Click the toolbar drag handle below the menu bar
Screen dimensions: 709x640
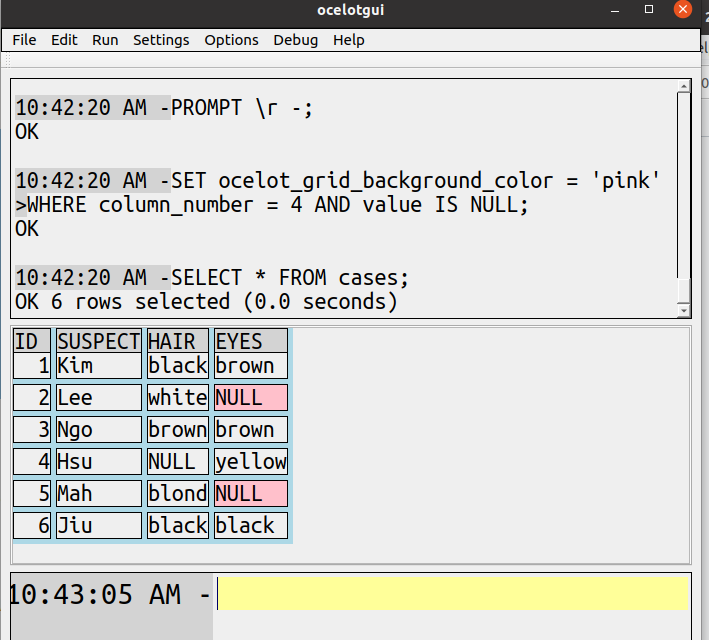click(8, 60)
